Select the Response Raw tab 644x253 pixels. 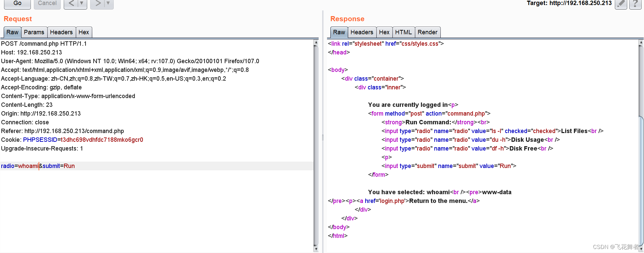click(x=339, y=32)
